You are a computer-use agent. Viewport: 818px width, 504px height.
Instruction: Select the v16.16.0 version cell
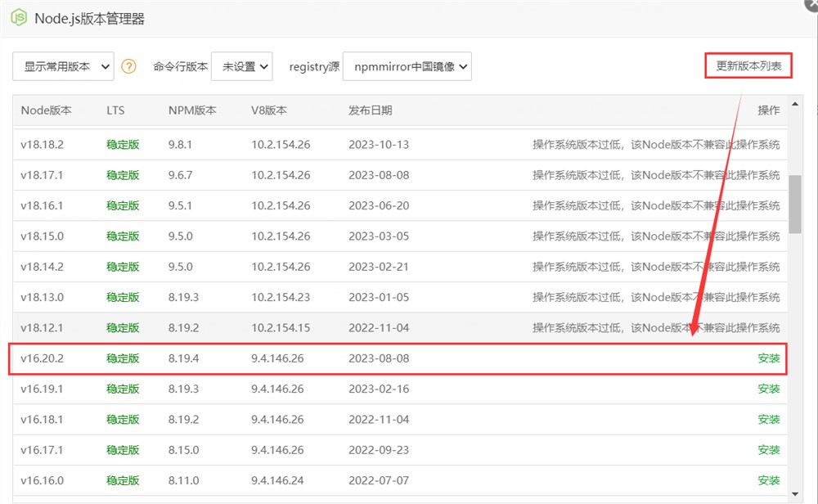pyautogui.click(x=42, y=480)
